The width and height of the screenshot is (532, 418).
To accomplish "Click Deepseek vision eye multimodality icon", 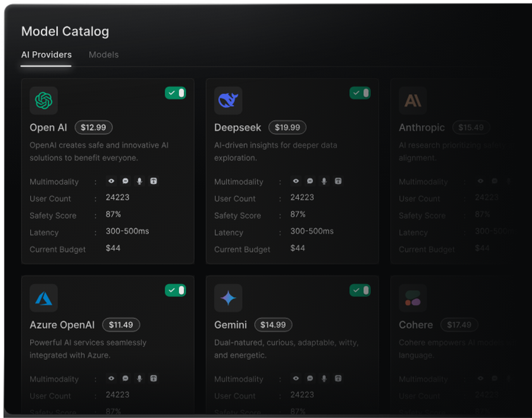I will coord(296,181).
